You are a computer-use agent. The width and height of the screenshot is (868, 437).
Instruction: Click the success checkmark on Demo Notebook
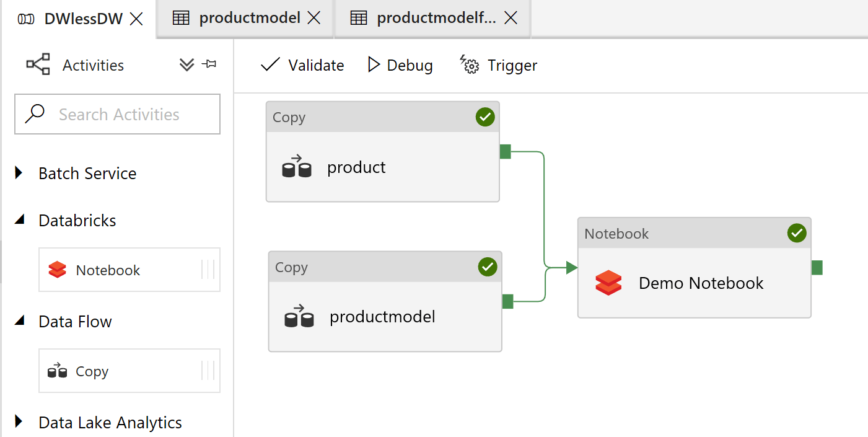pyautogui.click(x=797, y=233)
